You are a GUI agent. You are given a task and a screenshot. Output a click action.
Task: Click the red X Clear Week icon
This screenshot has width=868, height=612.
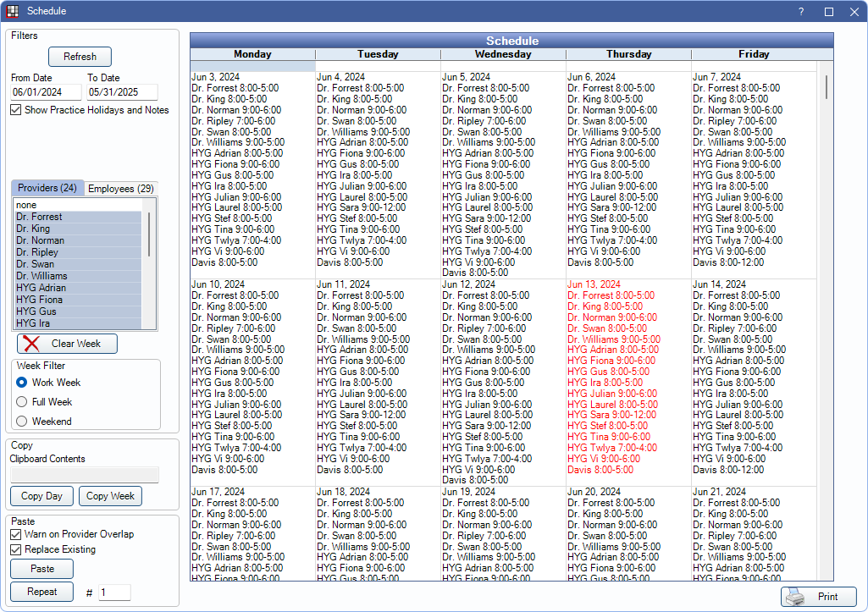pos(31,344)
